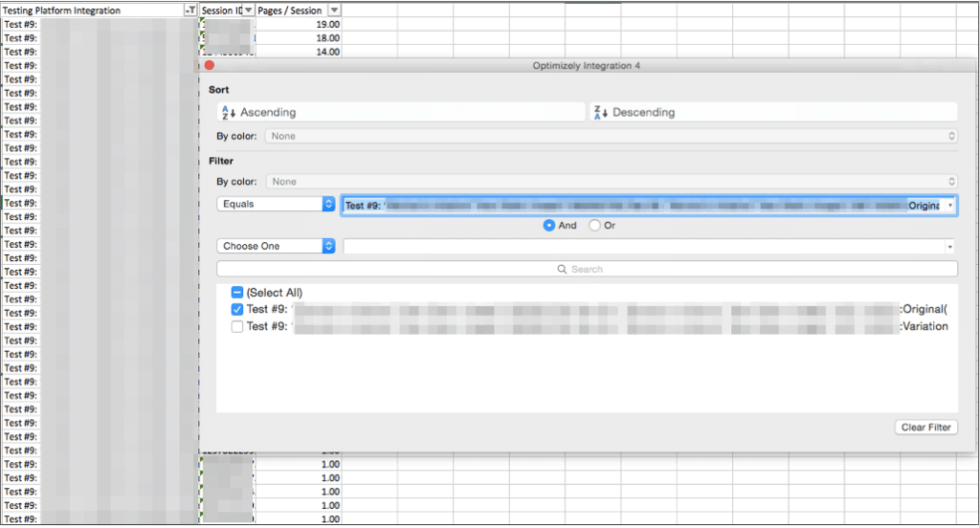Viewport: 980px width, 528px height.
Task: Open the Testing Platform Integration filter arrow
Action: [x=190, y=11]
